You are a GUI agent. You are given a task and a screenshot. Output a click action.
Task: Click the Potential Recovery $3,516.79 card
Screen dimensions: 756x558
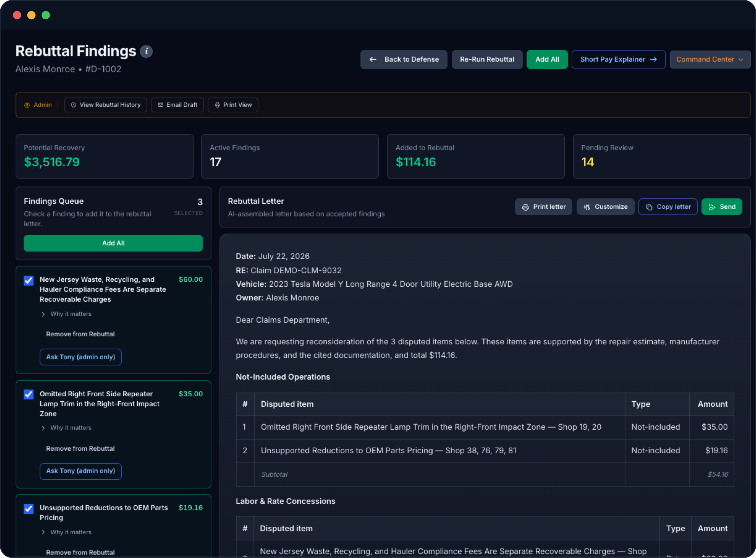tap(104, 156)
